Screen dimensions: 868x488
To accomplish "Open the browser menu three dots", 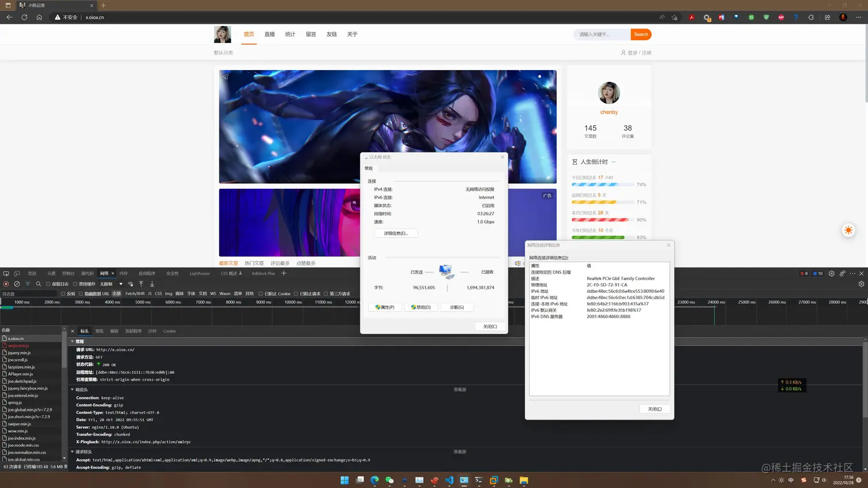I will coord(859,17).
